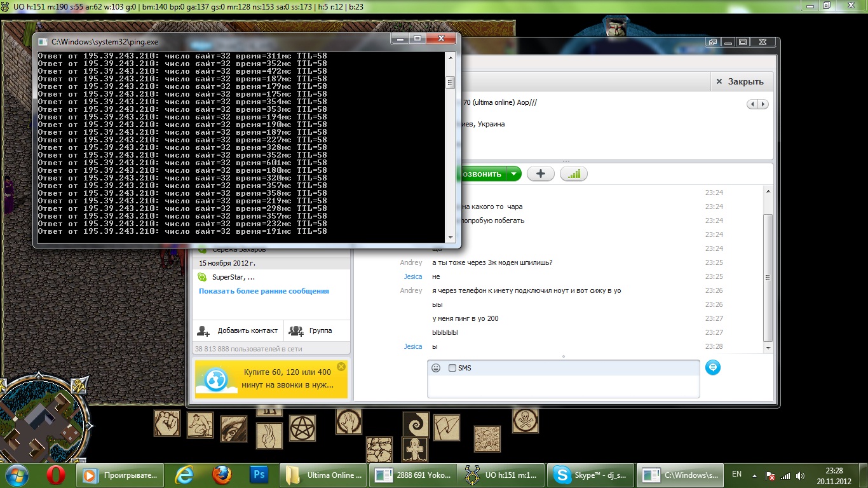Click the ping line showing время=472мс

click(x=182, y=71)
